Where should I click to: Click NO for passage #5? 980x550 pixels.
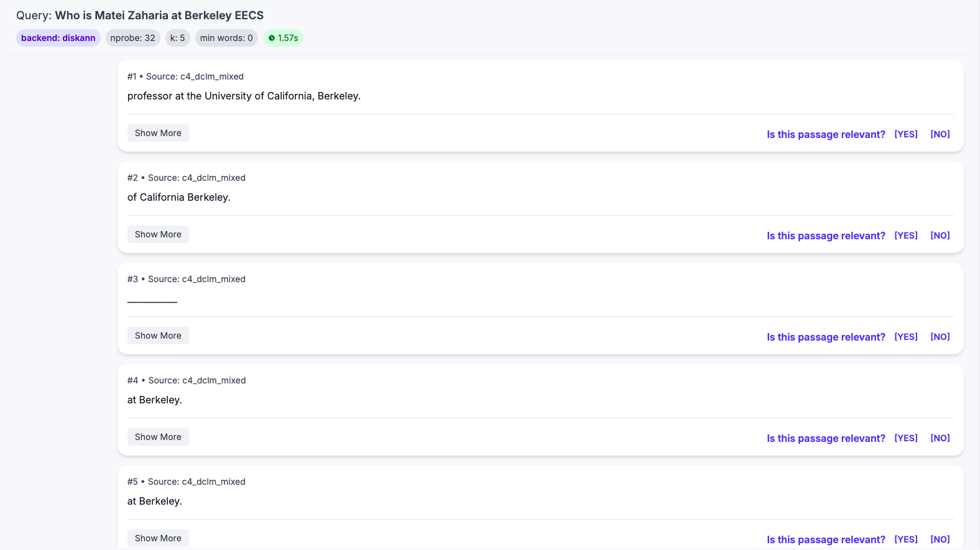point(940,539)
